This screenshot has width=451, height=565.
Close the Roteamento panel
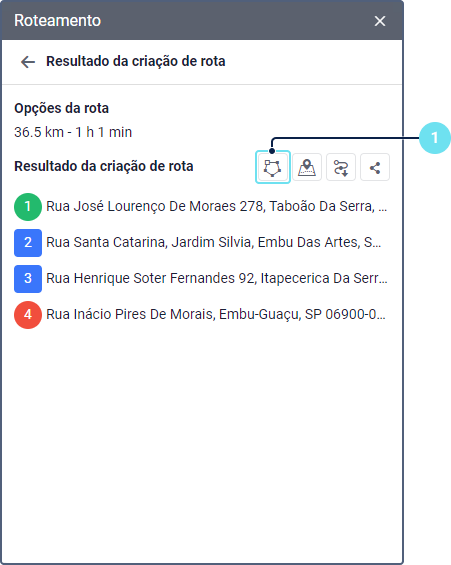380,21
